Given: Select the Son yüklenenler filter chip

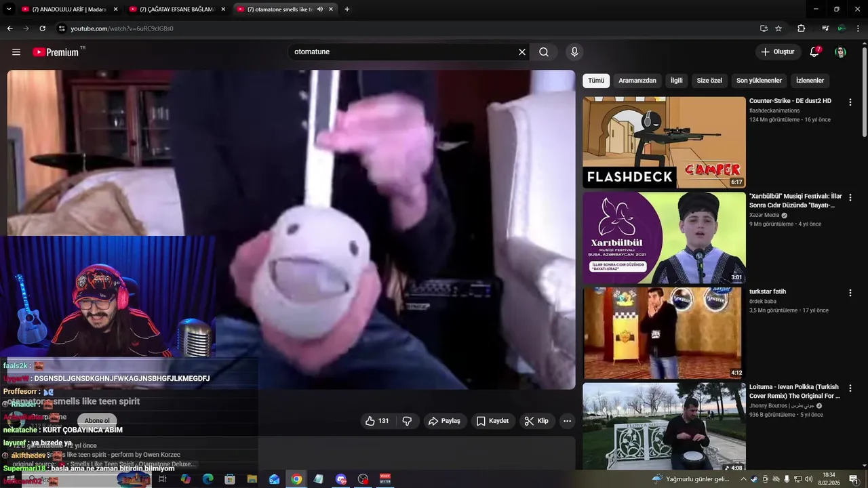Looking at the screenshot, I should (759, 81).
